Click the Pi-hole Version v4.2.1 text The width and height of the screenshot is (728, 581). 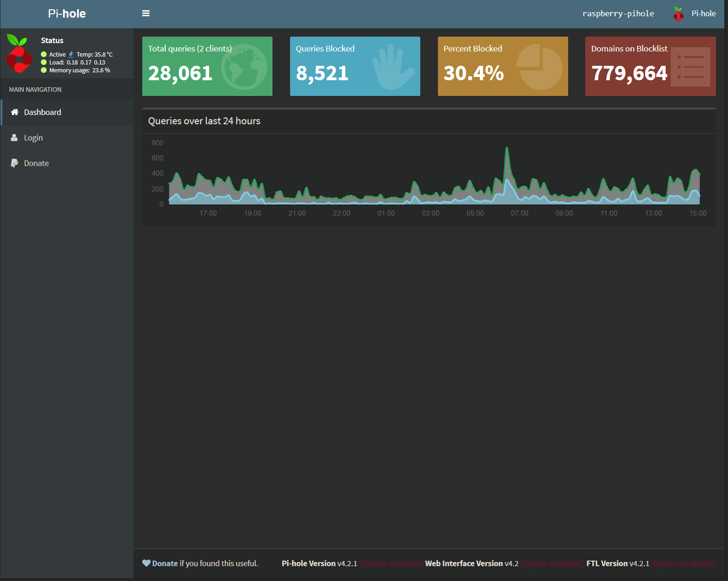click(319, 563)
